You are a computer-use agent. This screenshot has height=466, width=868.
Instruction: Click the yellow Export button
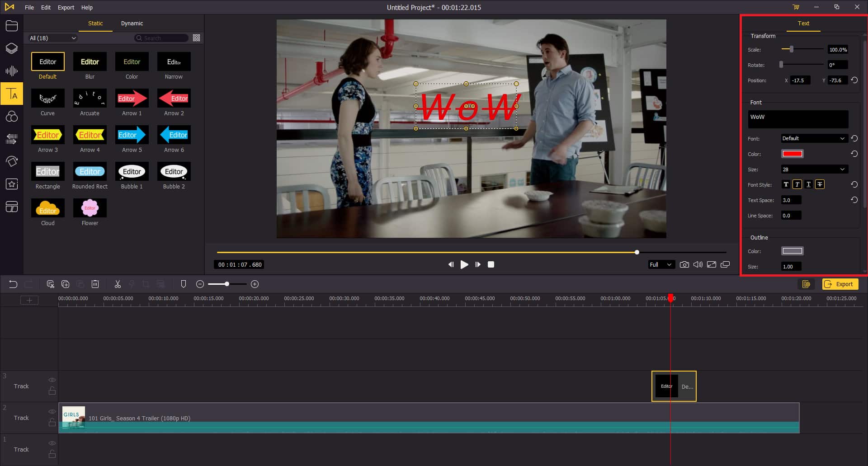click(x=840, y=284)
